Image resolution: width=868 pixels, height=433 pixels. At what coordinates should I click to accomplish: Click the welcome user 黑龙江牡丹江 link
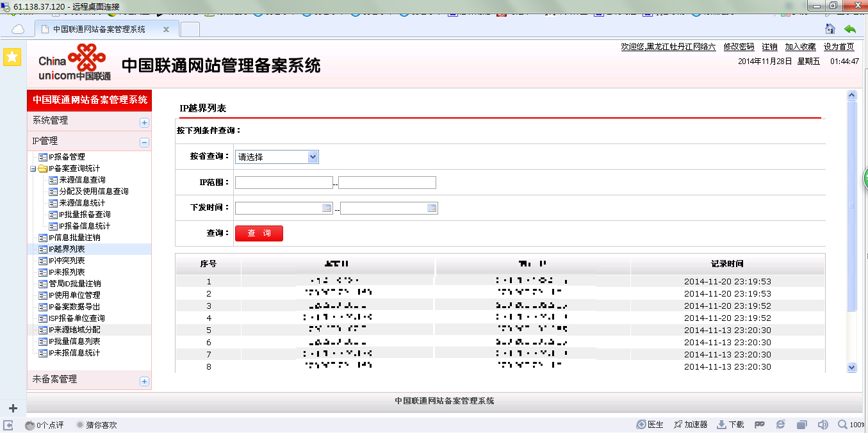point(668,47)
